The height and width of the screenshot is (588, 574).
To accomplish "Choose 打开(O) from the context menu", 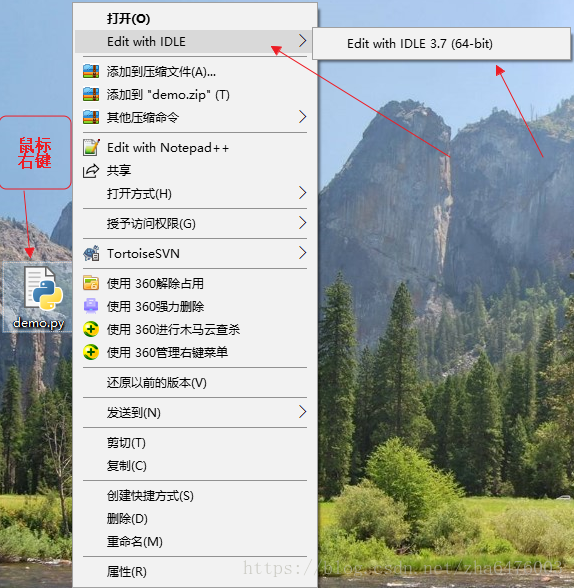I will pos(195,18).
